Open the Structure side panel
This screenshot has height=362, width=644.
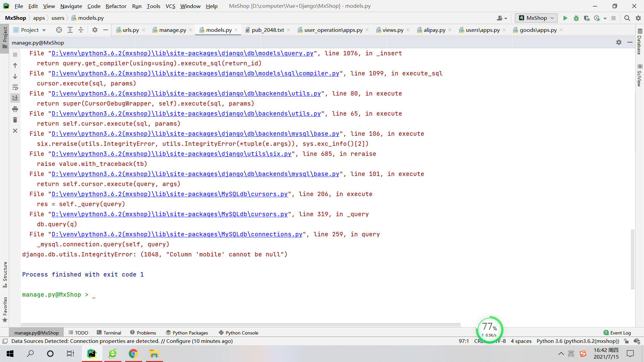coord(5,274)
